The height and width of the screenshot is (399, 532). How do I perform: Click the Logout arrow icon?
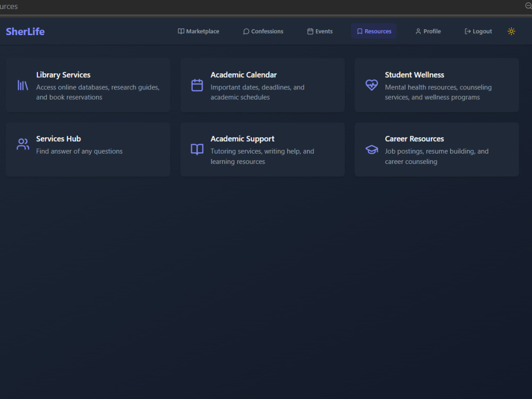coord(468,31)
